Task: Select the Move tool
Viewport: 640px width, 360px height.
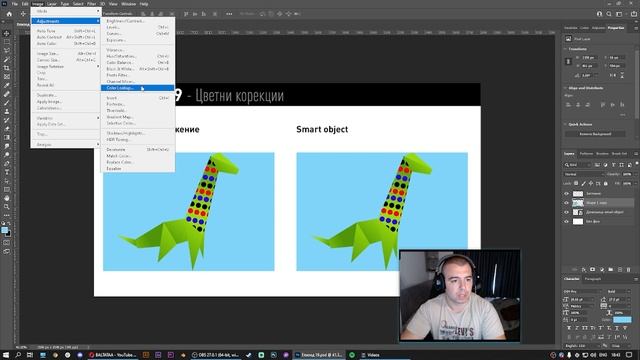Action: coord(7,33)
